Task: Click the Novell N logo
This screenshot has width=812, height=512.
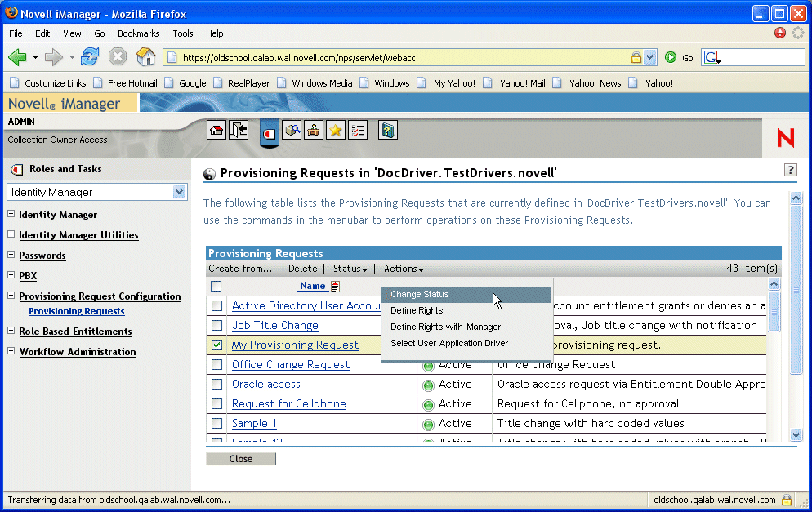Action: 786,138
